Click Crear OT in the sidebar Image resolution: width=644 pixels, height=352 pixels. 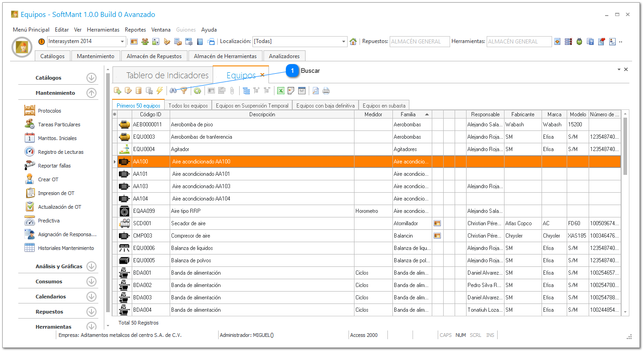click(x=48, y=179)
